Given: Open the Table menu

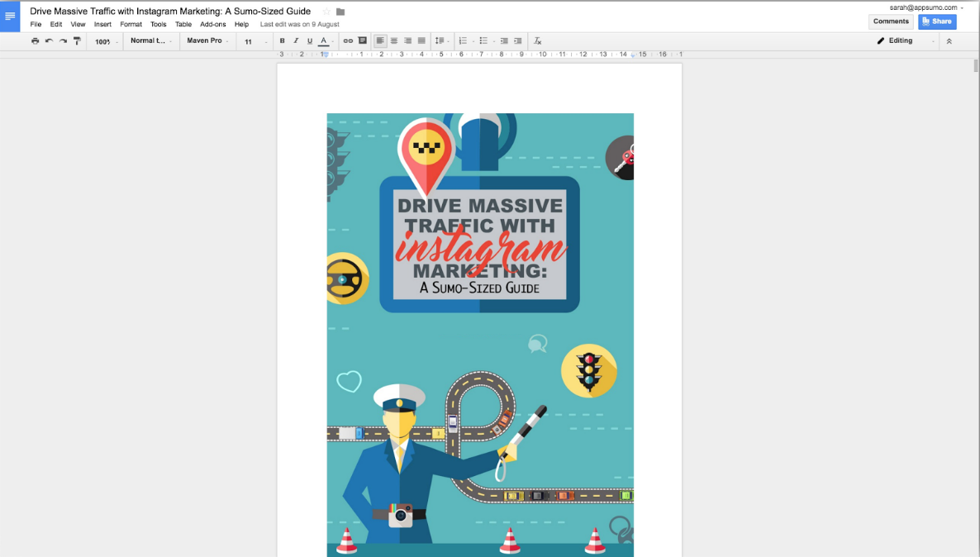Looking at the screenshot, I should coord(183,25).
